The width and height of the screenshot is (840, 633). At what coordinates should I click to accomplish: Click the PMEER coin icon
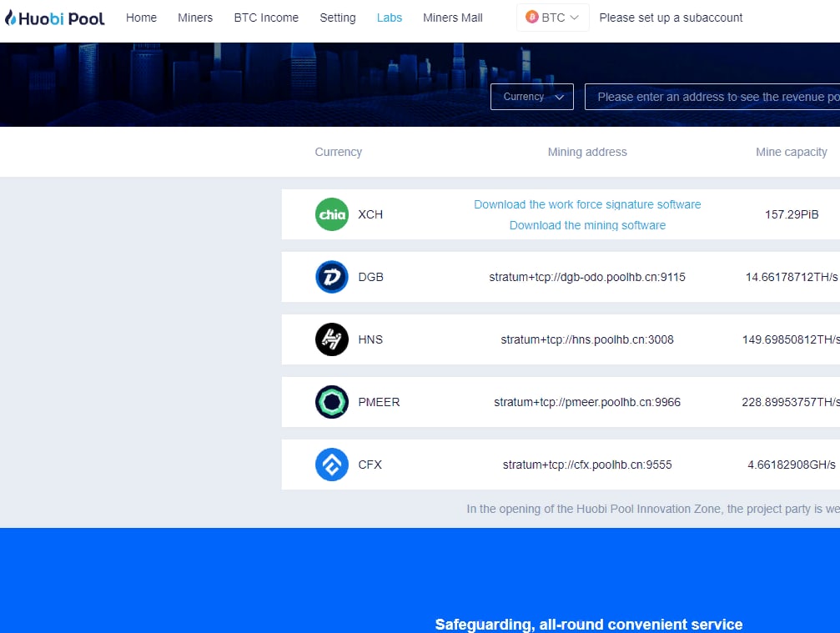332,402
